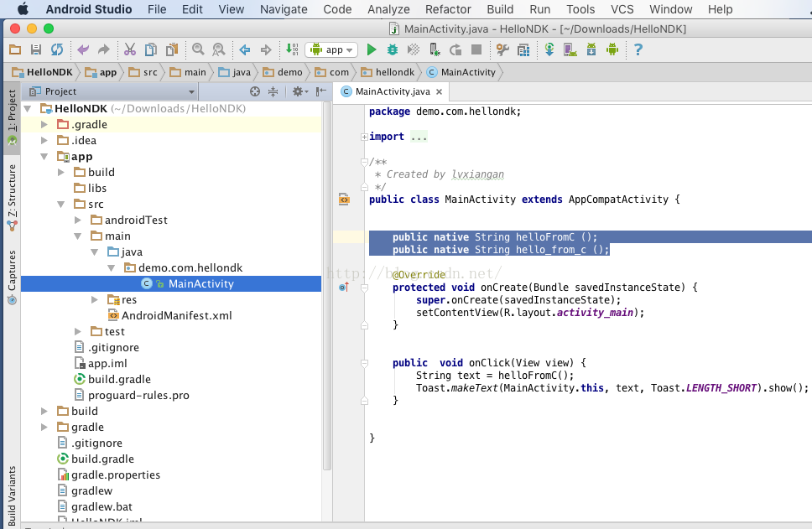Click the Hide Project panel icon
The image size is (812, 529).
tap(321, 91)
